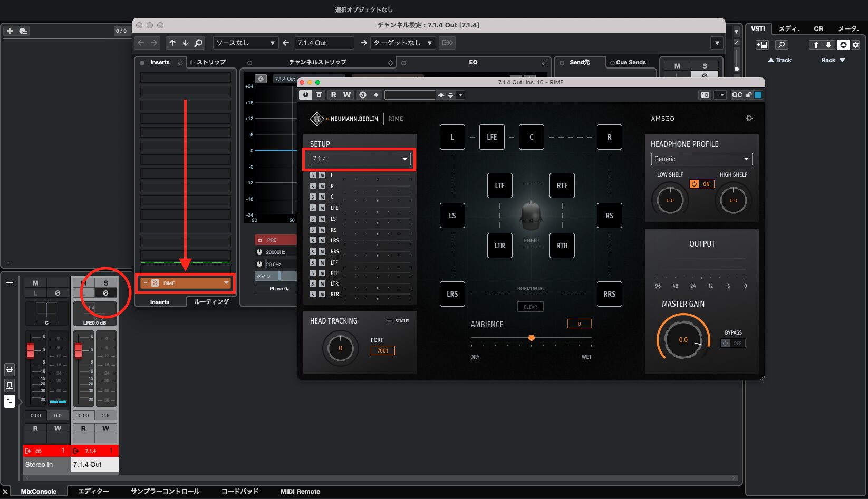
Task: Toggle the RIME BYPASS switch
Action: coord(732,343)
